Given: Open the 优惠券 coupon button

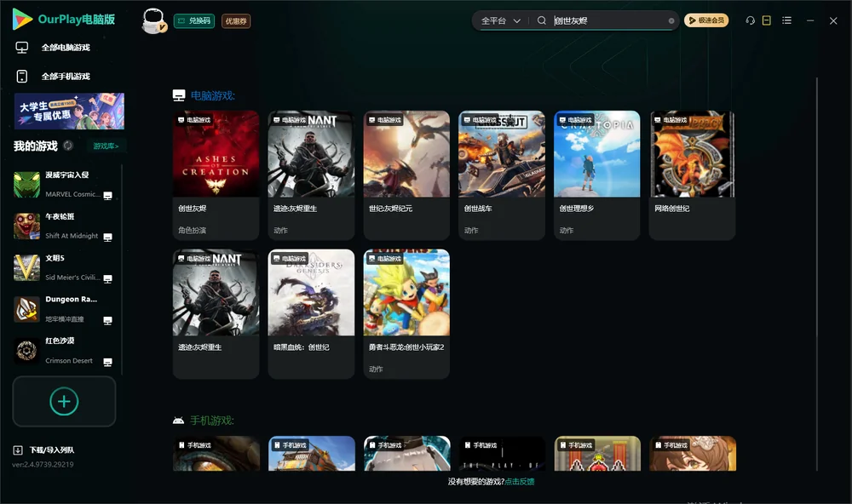Looking at the screenshot, I should pyautogui.click(x=236, y=20).
